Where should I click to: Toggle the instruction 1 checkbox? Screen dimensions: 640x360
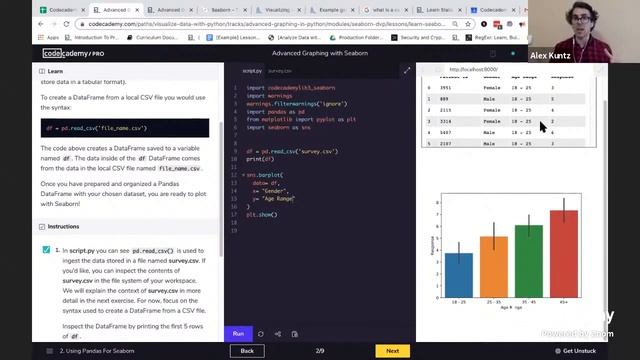pyautogui.click(x=46, y=249)
